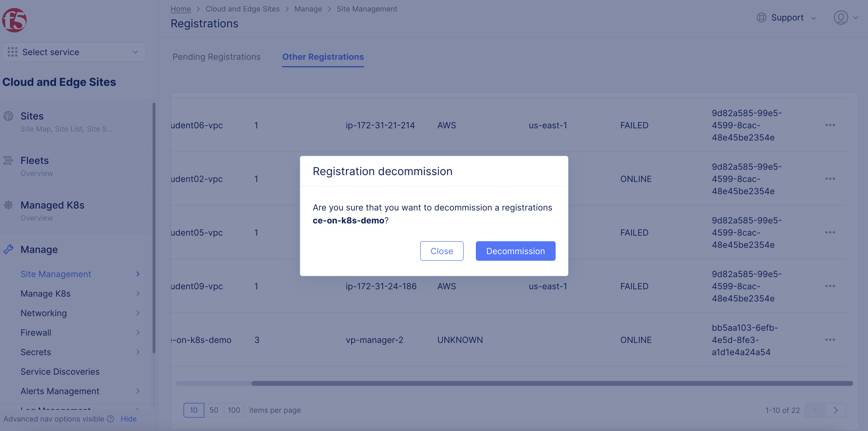This screenshot has width=868, height=431.
Task: Click Manage breadcrumb
Action: click(308, 9)
